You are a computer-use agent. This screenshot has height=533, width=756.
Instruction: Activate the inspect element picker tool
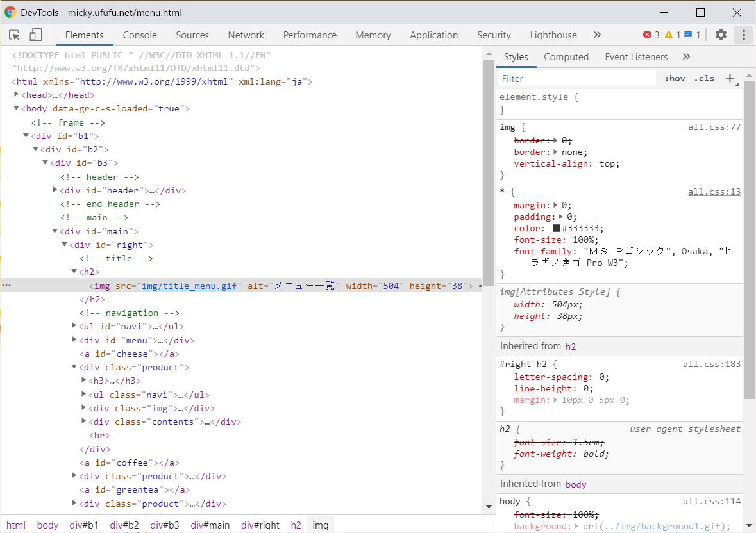15,35
